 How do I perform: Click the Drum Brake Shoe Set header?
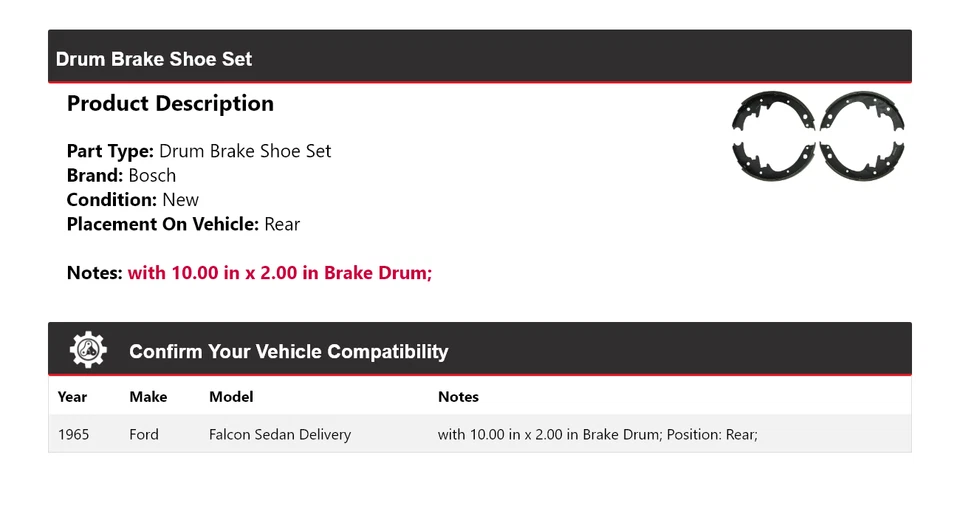click(154, 59)
